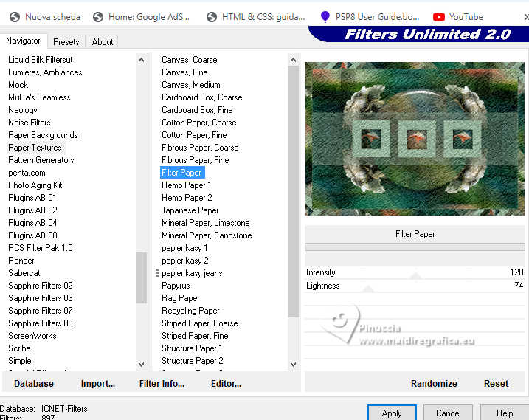Select Simple category

point(20,361)
